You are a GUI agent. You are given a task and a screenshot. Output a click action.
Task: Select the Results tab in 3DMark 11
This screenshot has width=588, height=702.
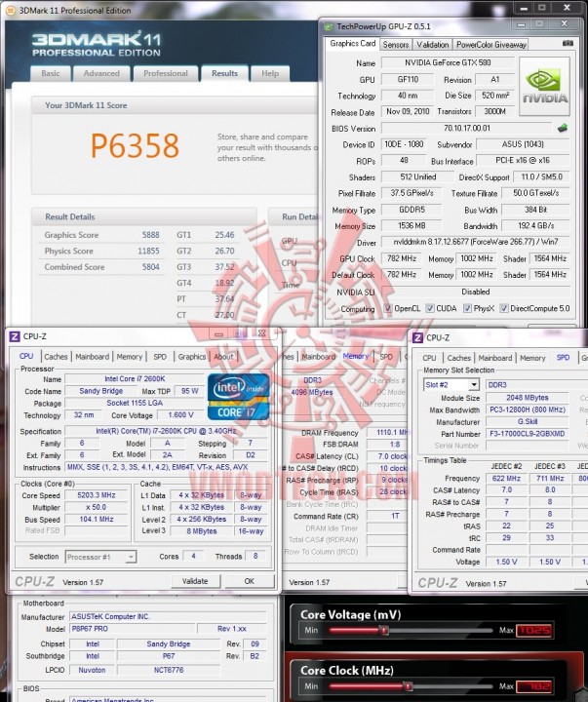225,73
